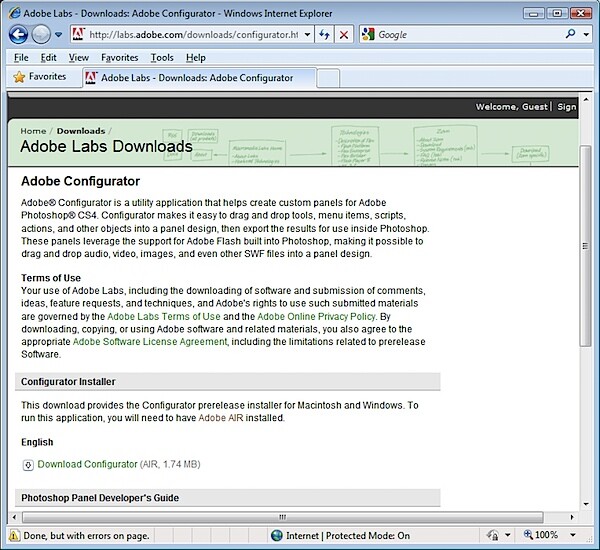Click the vertical scrollbar thumb
The width and height of the screenshot is (600, 550).
click(x=585, y=246)
